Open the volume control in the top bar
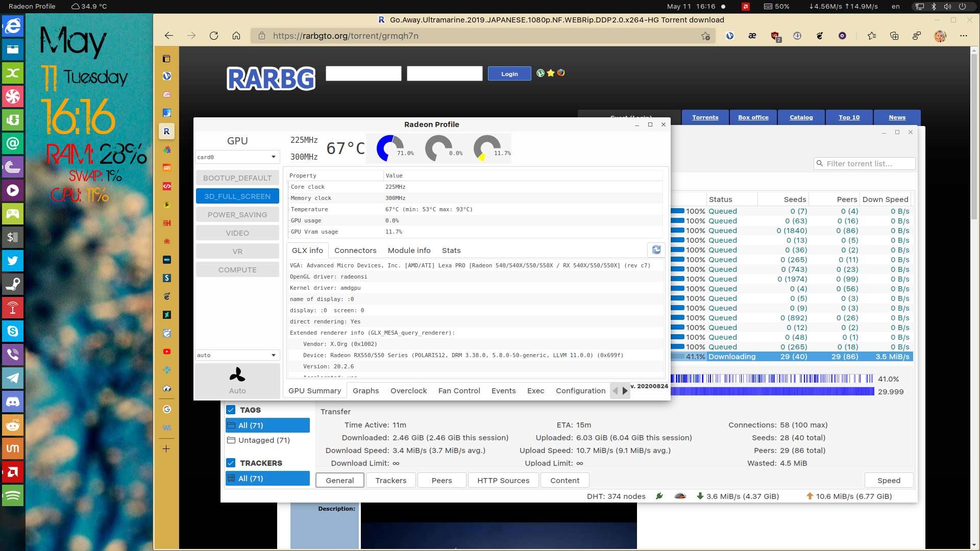 947,7
